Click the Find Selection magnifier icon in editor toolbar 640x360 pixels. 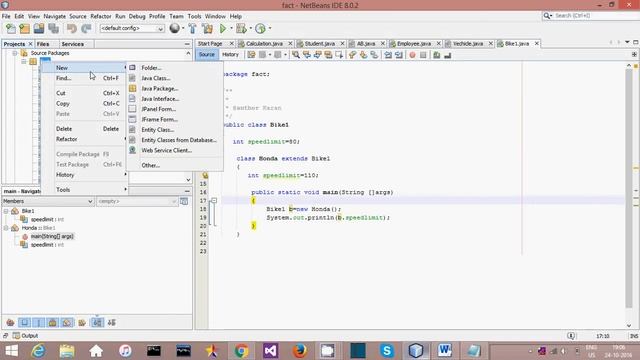296,55
